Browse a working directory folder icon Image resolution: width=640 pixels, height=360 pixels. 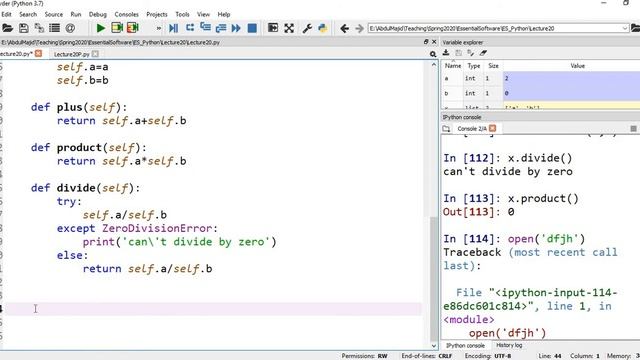click(636, 28)
